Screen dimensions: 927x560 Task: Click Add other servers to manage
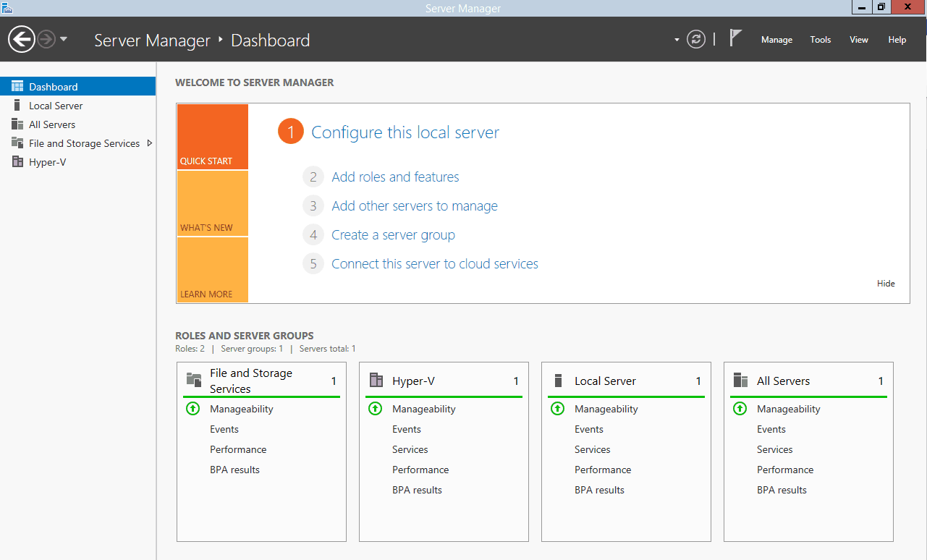[415, 205]
